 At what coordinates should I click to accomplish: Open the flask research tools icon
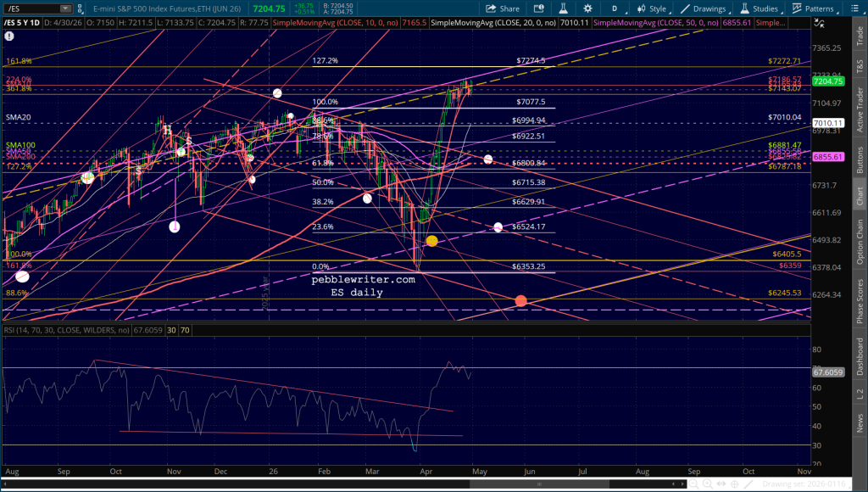tap(563, 8)
